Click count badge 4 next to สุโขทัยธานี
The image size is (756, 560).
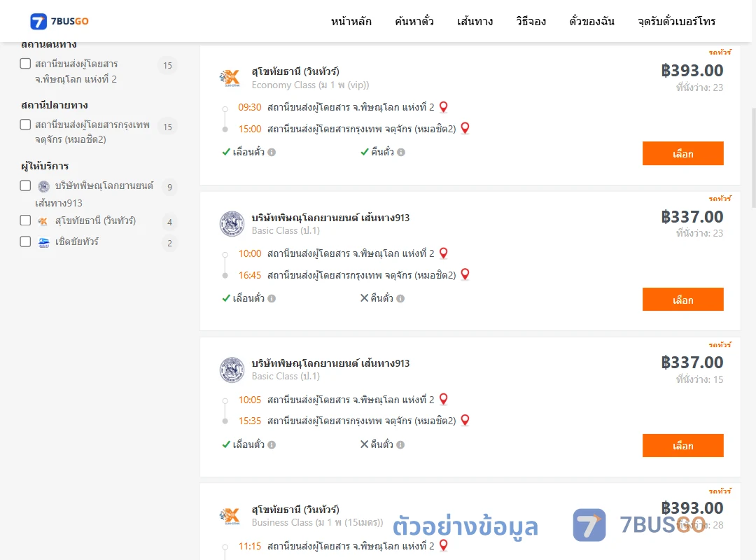[169, 223]
